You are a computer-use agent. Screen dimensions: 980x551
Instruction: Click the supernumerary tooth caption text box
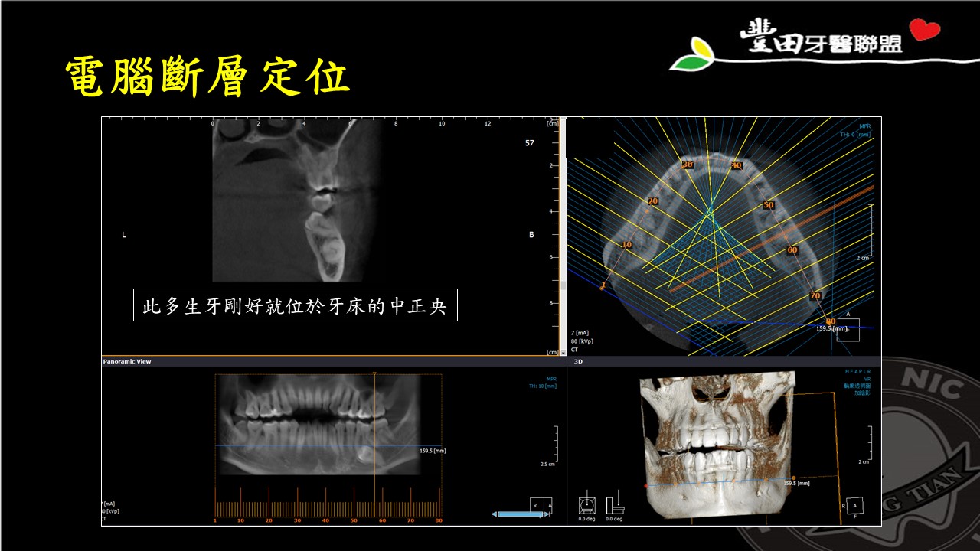click(296, 305)
